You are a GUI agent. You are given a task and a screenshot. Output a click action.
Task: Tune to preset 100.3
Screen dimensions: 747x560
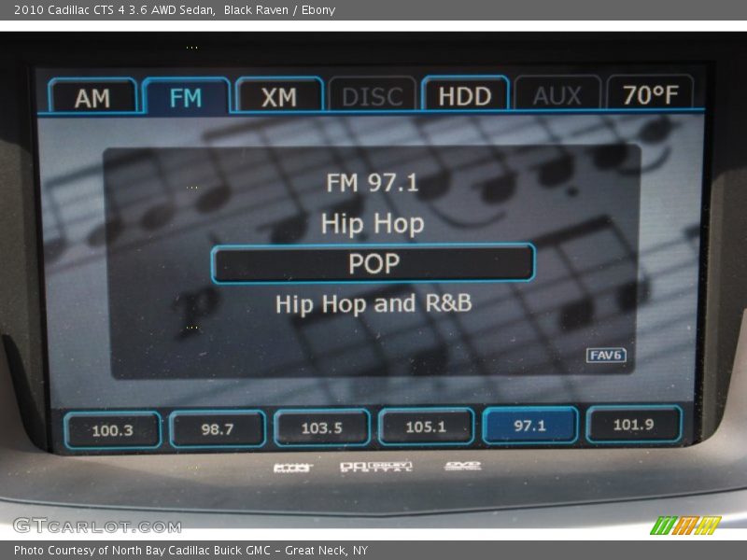pyautogui.click(x=112, y=430)
